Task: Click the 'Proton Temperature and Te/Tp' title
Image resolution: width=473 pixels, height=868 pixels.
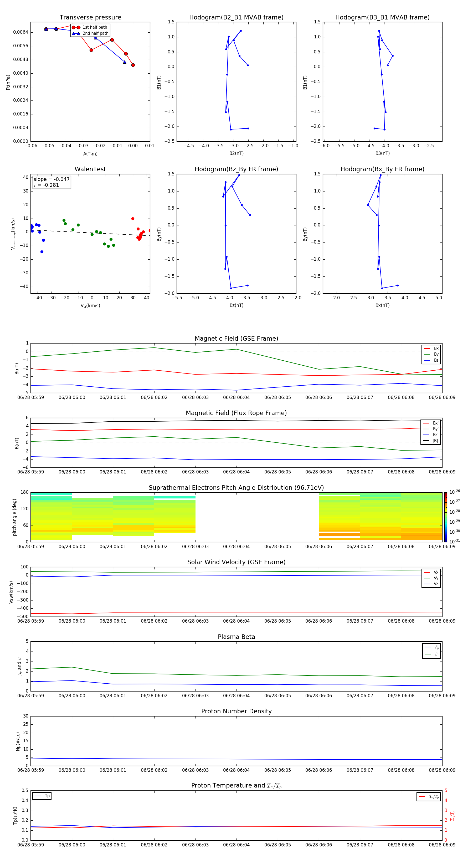Action: click(236, 786)
